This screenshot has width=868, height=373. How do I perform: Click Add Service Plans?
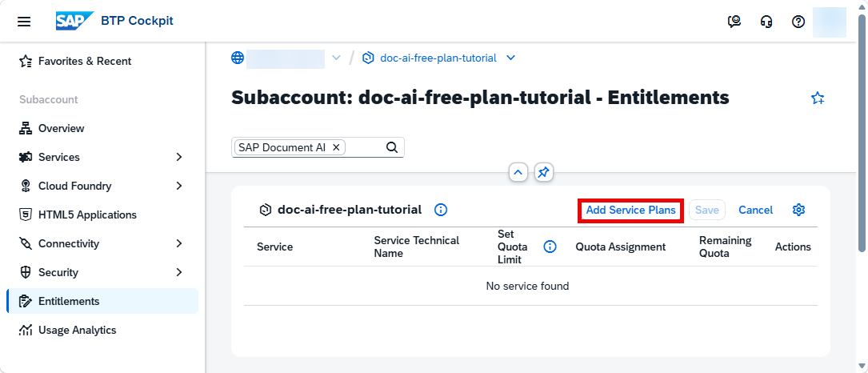tap(631, 211)
